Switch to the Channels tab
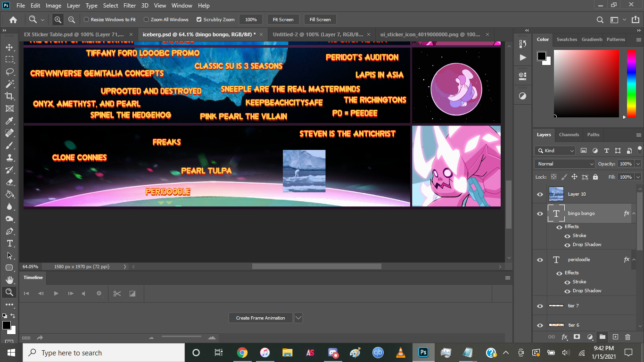Image resolution: width=644 pixels, height=362 pixels. pos(569,135)
